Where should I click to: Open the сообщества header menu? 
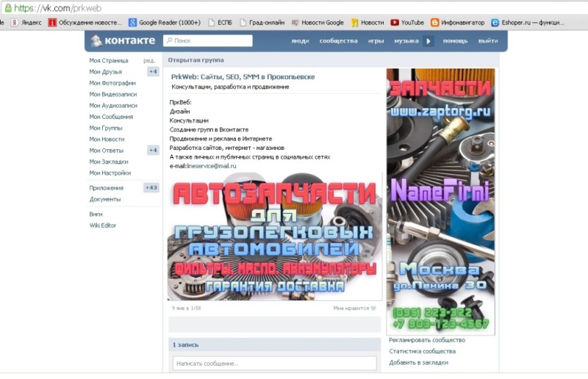point(339,41)
